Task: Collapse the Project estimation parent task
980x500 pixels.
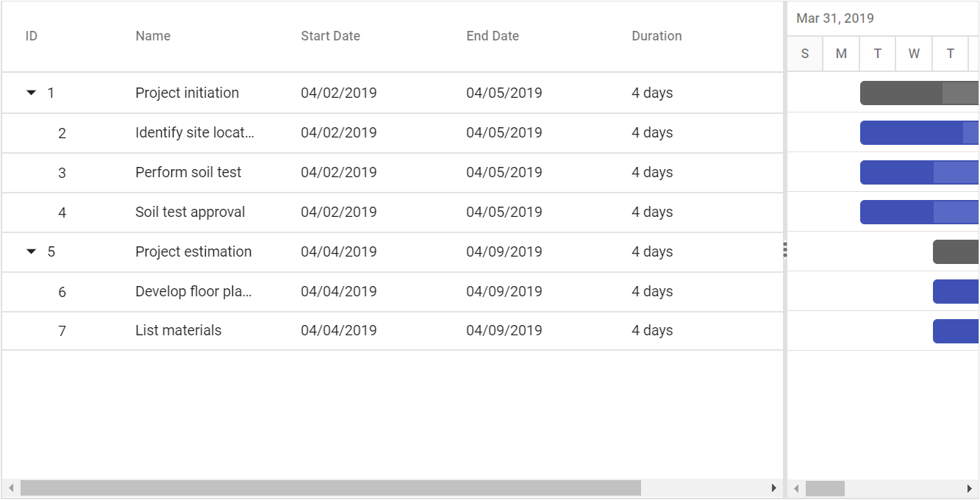Action: 31,252
